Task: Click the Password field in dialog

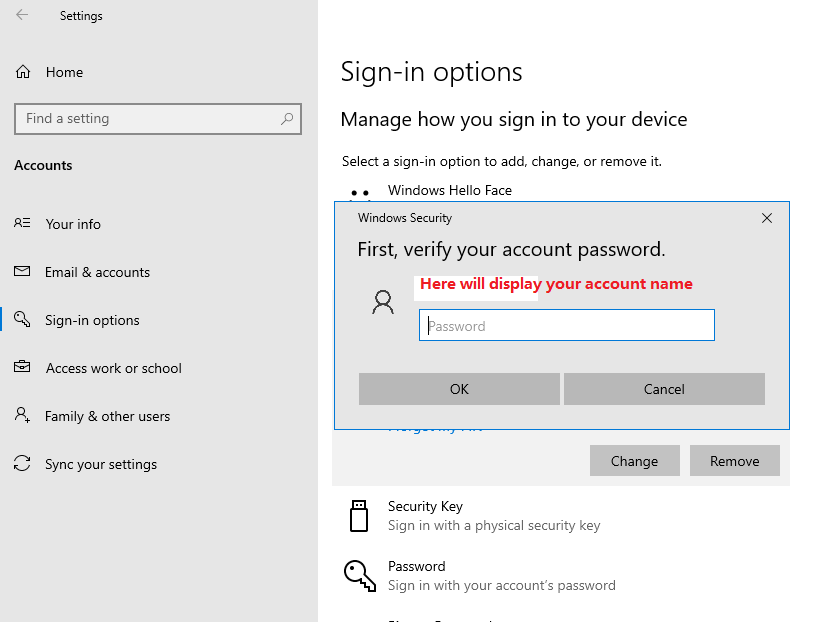Action: tap(566, 325)
